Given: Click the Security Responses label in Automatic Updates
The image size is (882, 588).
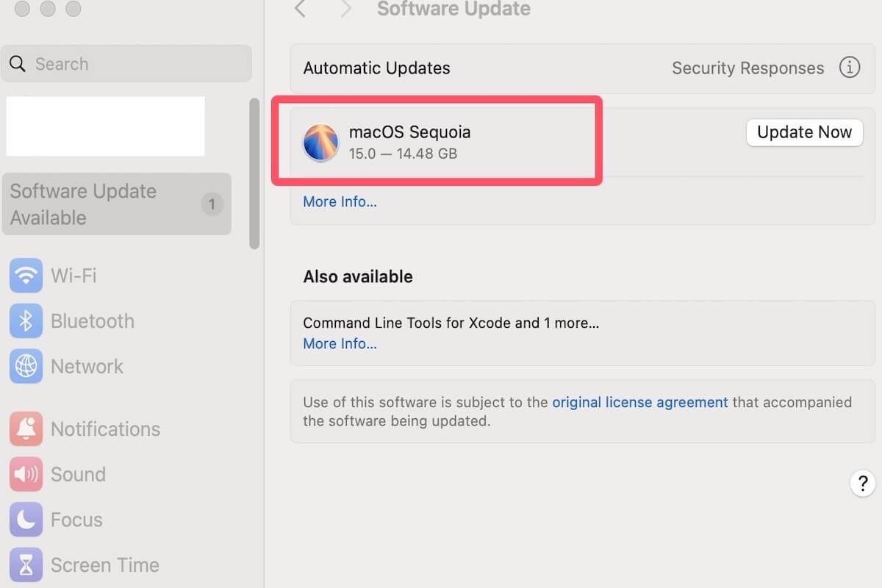Looking at the screenshot, I should click(x=747, y=68).
